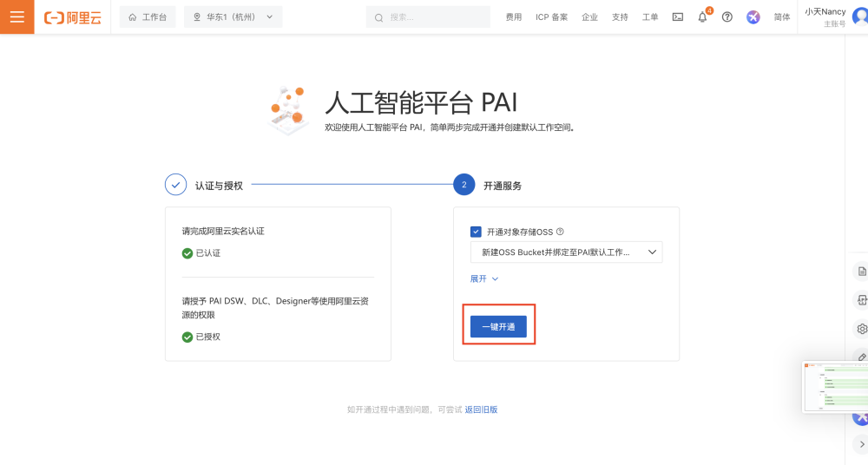Click the 已授权 status text

pyautogui.click(x=208, y=337)
